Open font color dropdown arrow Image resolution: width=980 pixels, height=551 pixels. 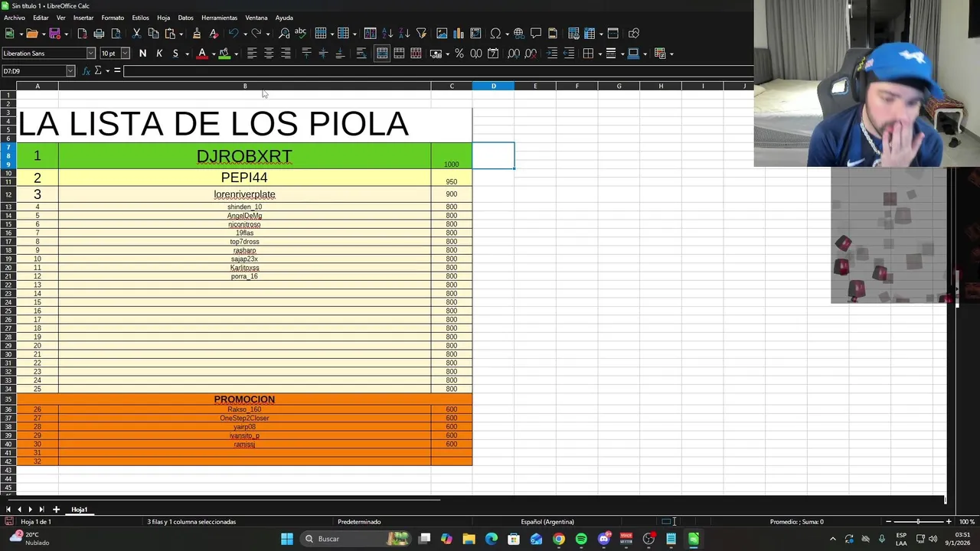point(212,54)
